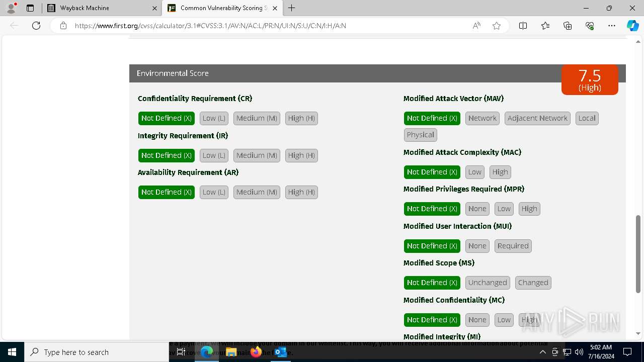This screenshot has width=644, height=362.
Task: Set Modified User Interaction to Required
Action: coord(513,246)
